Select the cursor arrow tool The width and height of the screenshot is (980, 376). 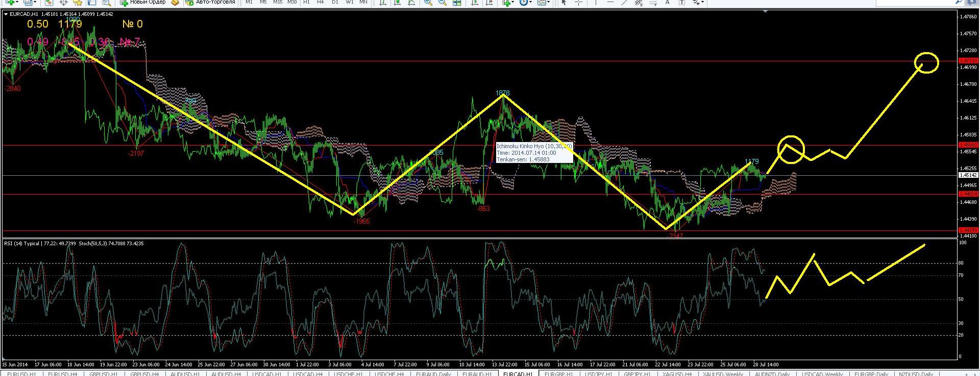click(x=563, y=3)
